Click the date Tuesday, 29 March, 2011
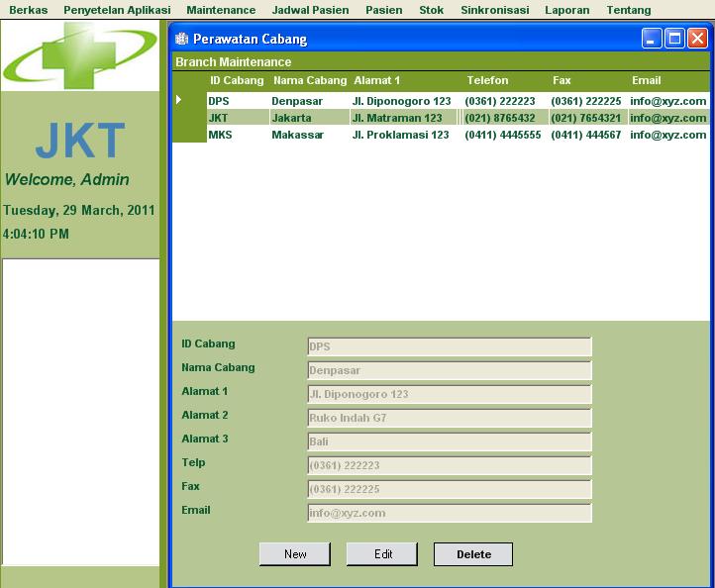This screenshot has height=588, width=715. (x=79, y=210)
